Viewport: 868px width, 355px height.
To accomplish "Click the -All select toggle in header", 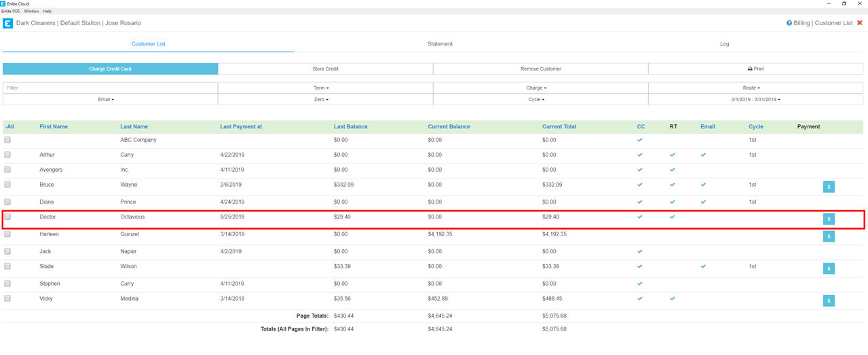I will point(10,127).
